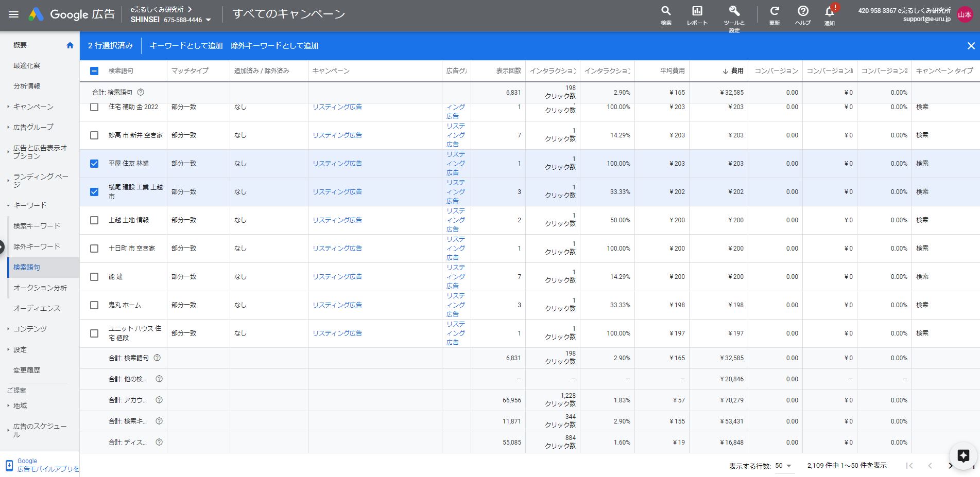Click the 山本 account avatar
Image resolution: width=980 pixels, height=477 pixels.
[x=965, y=15]
